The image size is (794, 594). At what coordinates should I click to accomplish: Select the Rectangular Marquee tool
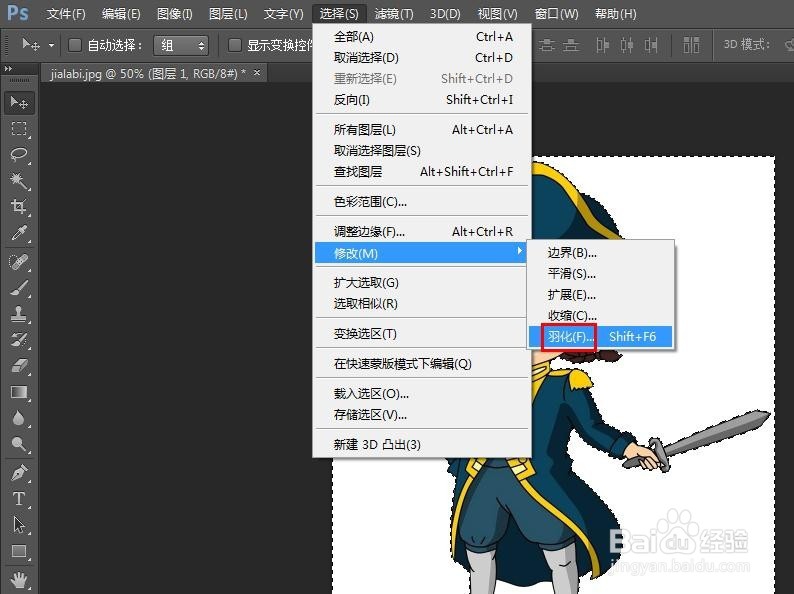(19, 129)
